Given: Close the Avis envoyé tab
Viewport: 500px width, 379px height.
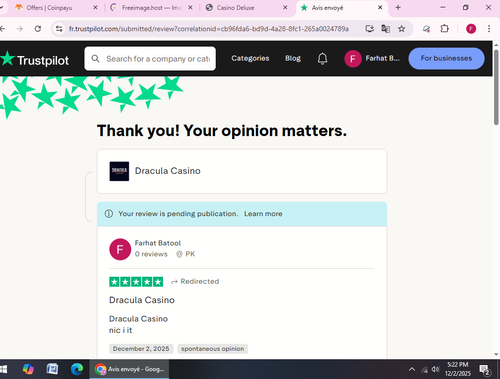Looking at the screenshot, I should point(380,7).
